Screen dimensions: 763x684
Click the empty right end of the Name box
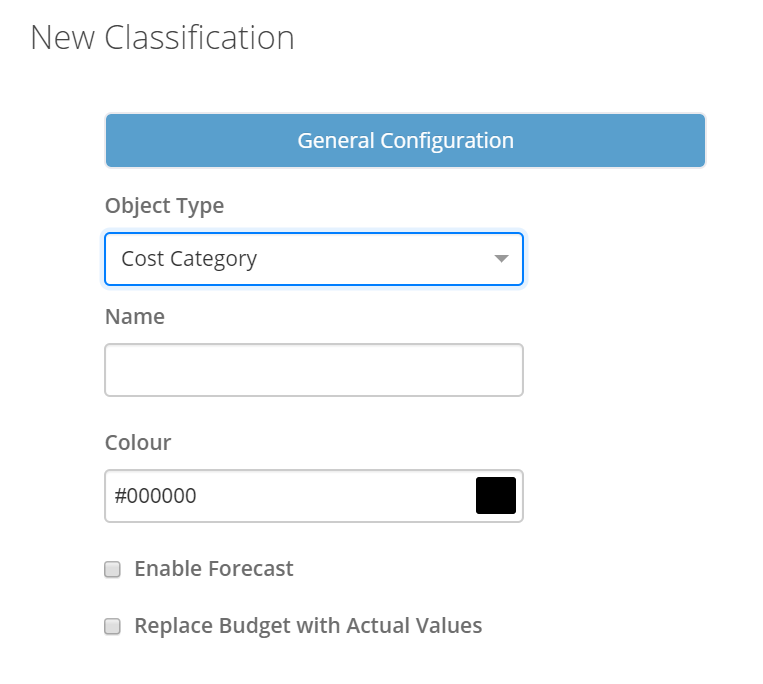coord(490,370)
